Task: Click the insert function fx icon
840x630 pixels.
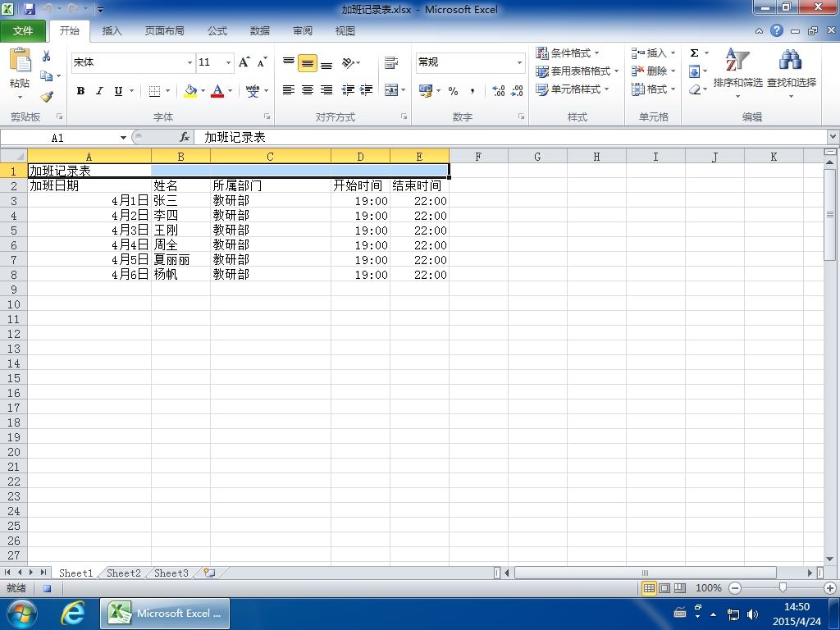Action: [185, 137]
